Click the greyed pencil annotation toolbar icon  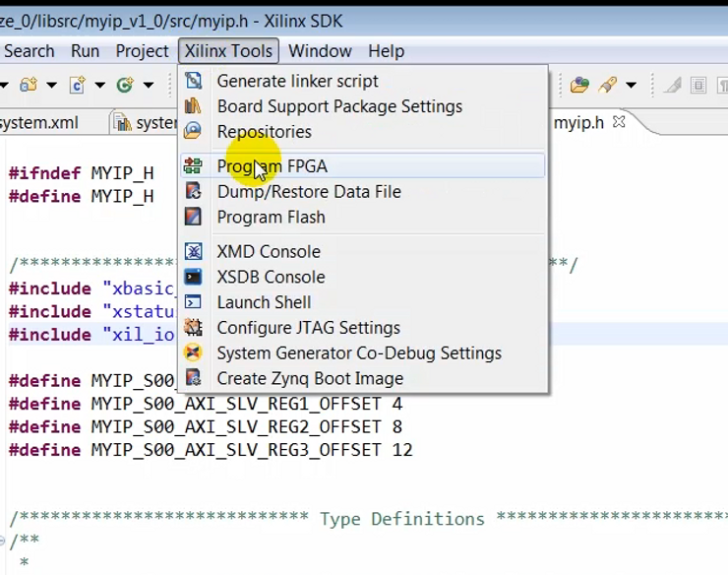tap(672, 85)
